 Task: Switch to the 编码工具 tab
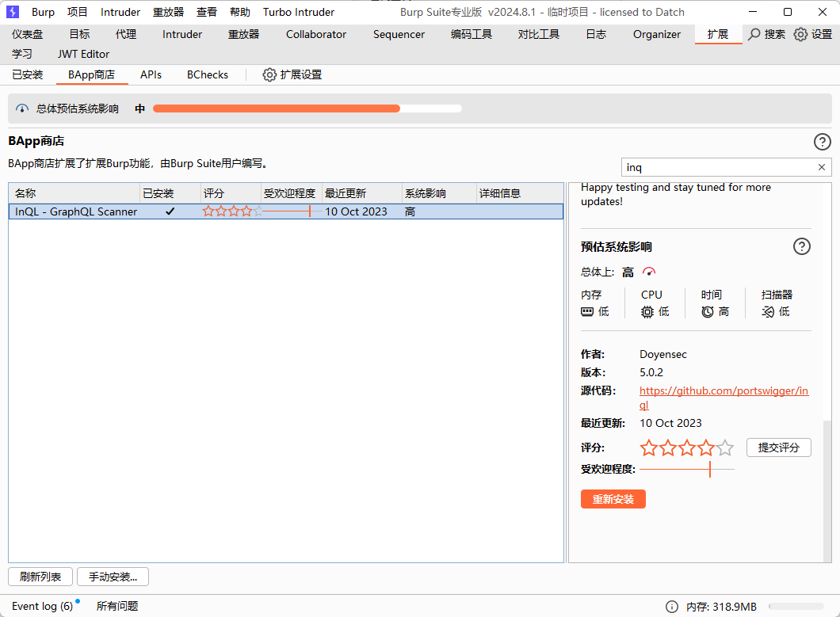(x=472, y=34)
